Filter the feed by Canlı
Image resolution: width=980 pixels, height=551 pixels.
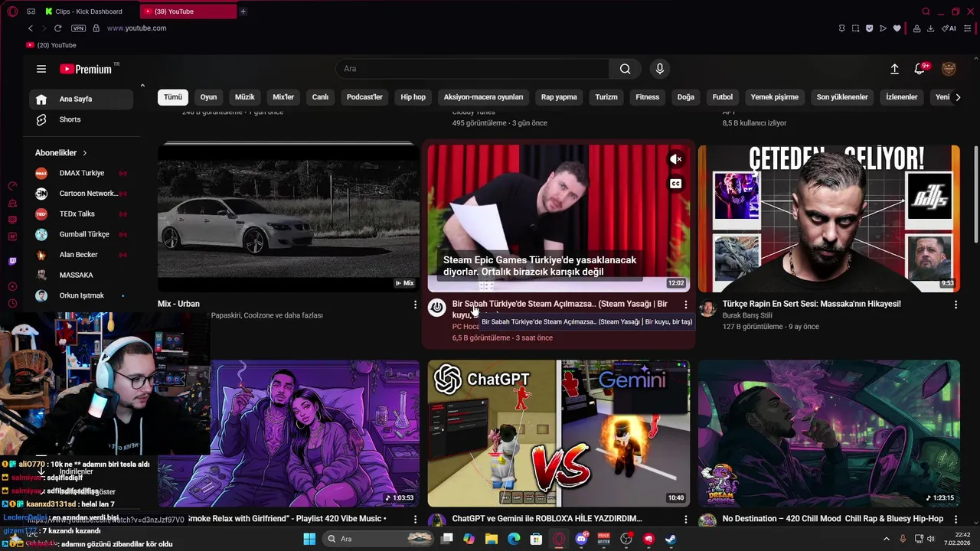tap(320, 97)
